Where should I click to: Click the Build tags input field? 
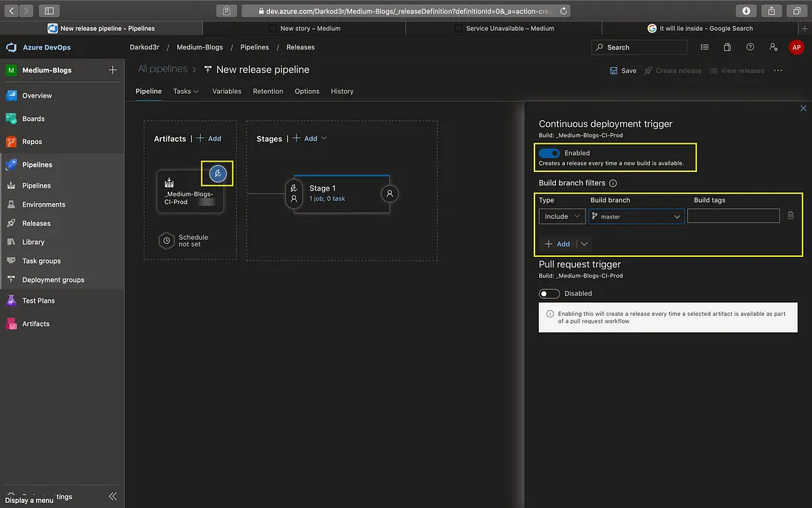pos(733,216)
